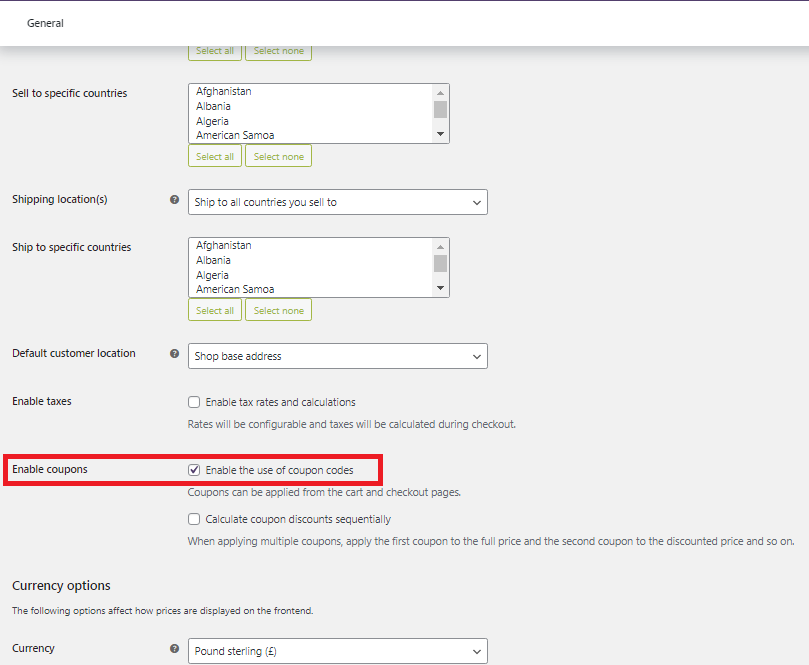Open help tooltip for Currency
The height and width of the screenshot is (665, 809).
pyautogui.click(x=174, y=648)
